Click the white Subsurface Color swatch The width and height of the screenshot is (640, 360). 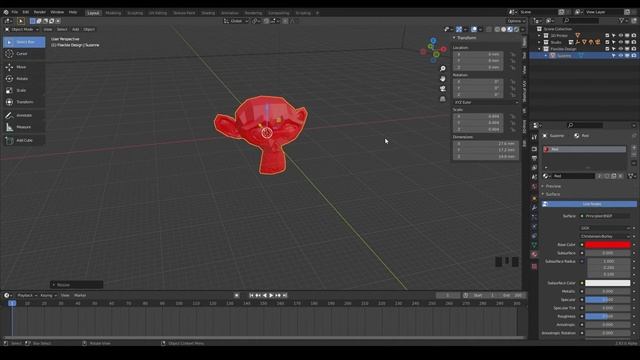tap(607, 283)
